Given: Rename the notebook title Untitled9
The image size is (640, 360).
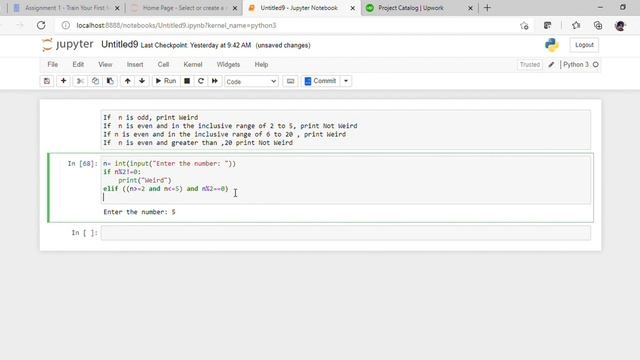Looking at the screenshot, I should [120, 44].
